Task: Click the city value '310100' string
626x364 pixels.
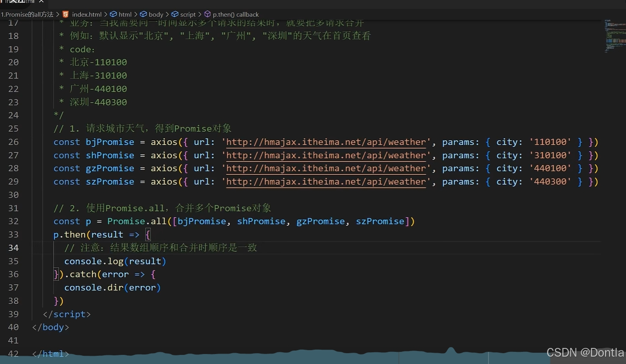Action: point(550,155)
